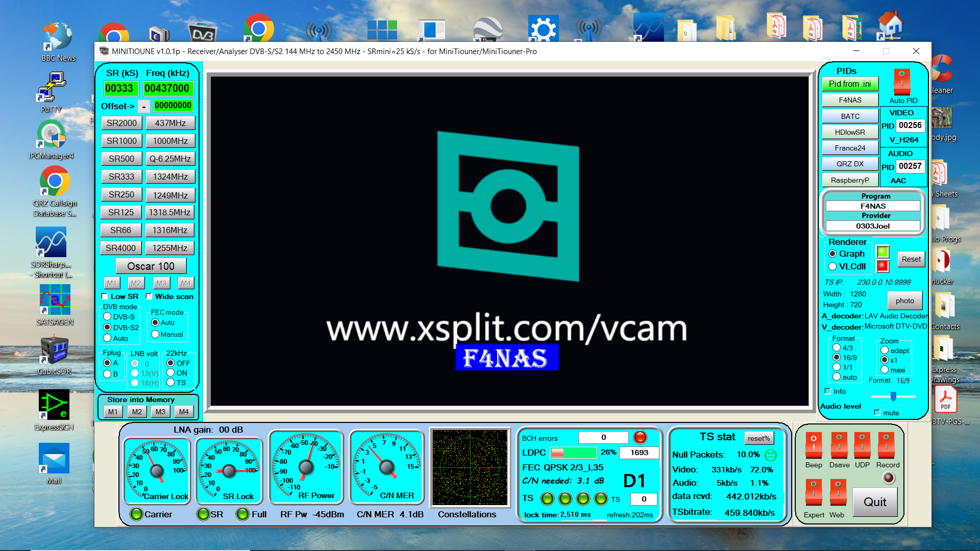This screenshot has width=980, height=551.
Task: Click the renderer Reset button
Action: [x=911, y=259]
